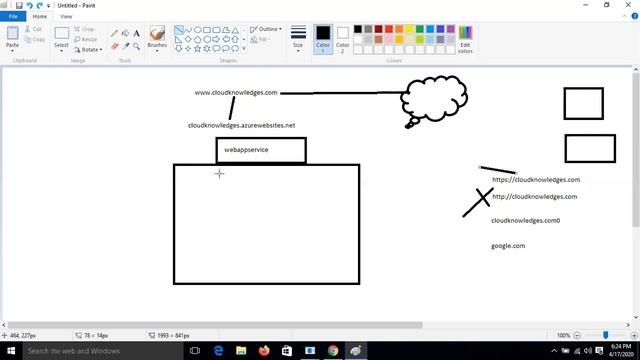Click the cloudknowledges.azurewebsites.net text

241,125
